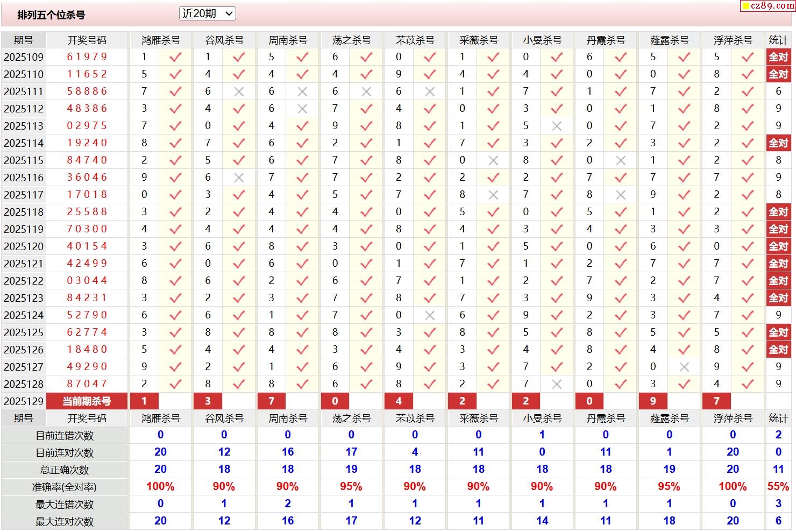Click 最大连对次数 value 14 under 小旻杀号

[x=542, y=521]
